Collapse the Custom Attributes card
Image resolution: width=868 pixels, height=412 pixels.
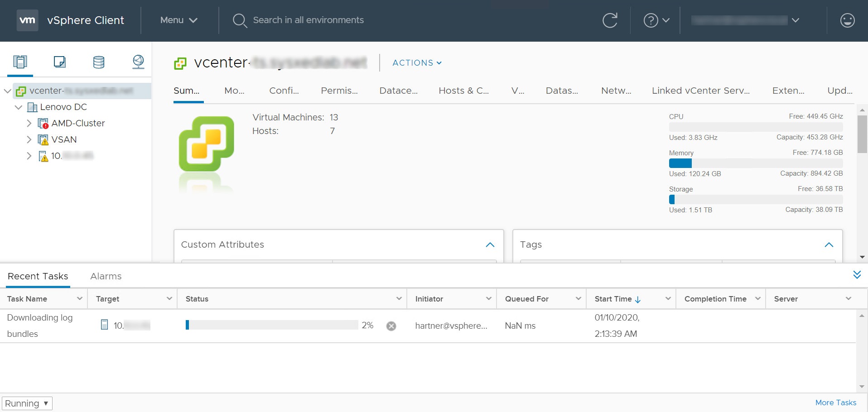pyautogui.click(x=490, y=244)
